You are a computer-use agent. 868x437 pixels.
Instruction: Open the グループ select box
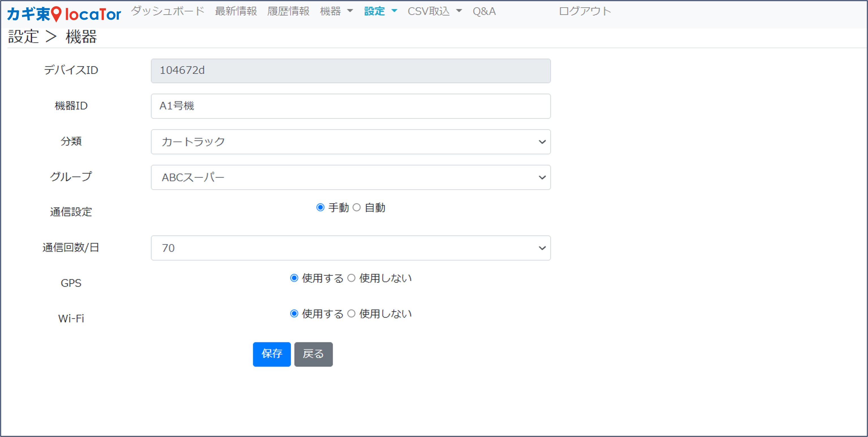click(x=351, y=177)
